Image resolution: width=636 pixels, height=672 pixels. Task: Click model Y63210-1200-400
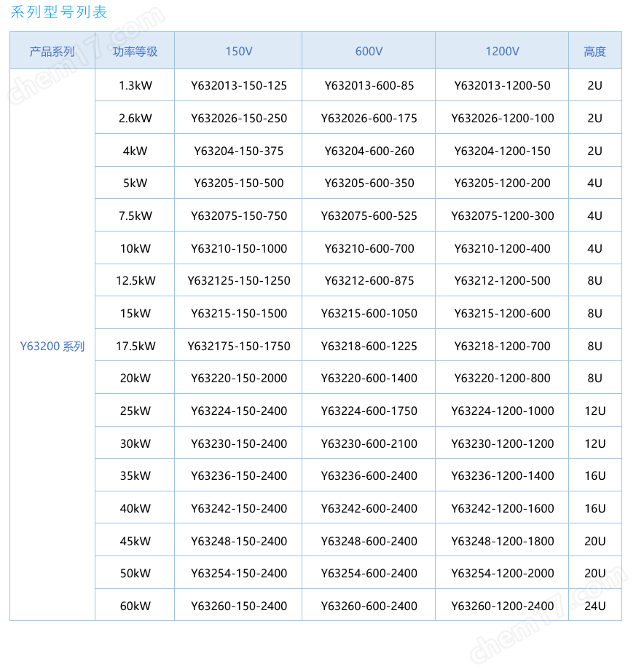pyautogui.click(x=502, y=248)
